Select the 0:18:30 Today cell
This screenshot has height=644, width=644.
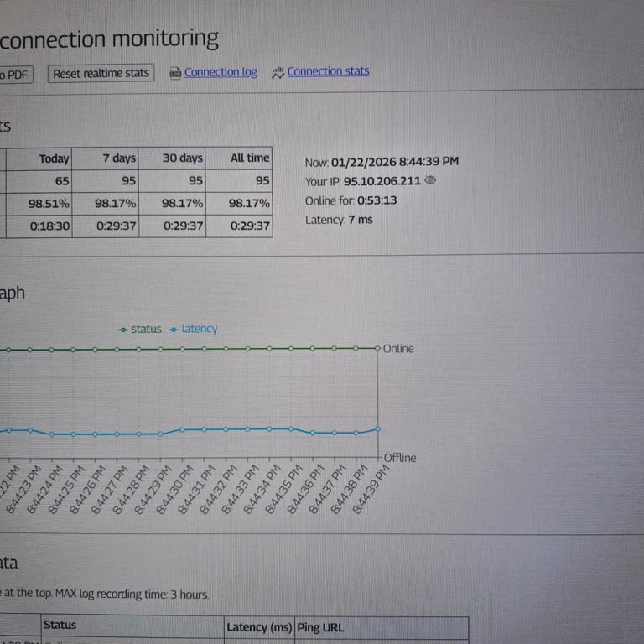tap(39, 226)
